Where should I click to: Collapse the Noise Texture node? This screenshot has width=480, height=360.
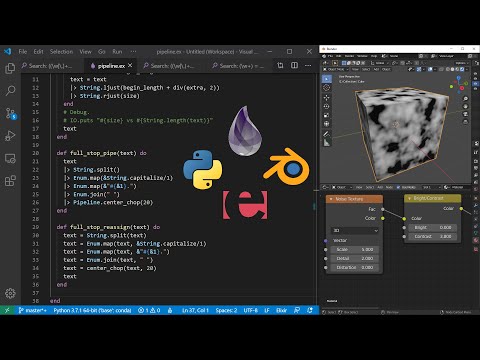coord(331,199)
